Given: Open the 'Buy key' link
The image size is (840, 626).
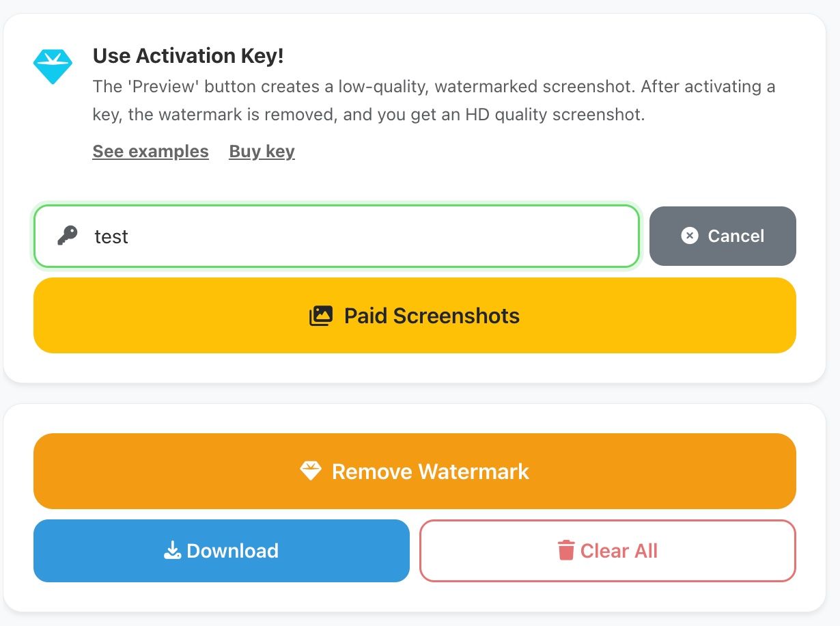Looking at the screenshot, I should pos(262,151).
